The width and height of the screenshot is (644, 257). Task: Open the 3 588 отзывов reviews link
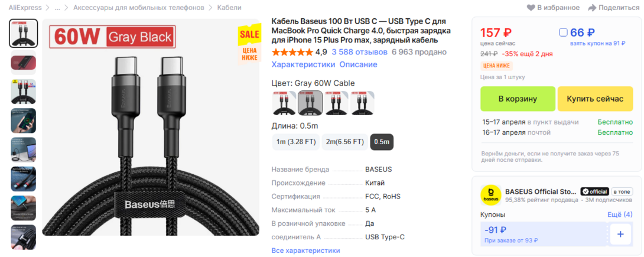(359, 52)
